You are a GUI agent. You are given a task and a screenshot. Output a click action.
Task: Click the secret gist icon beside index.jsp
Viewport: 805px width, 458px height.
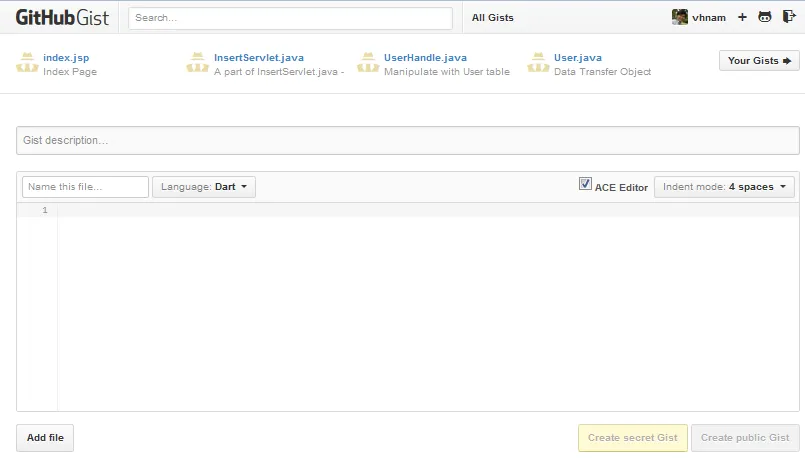coord(26,63)
